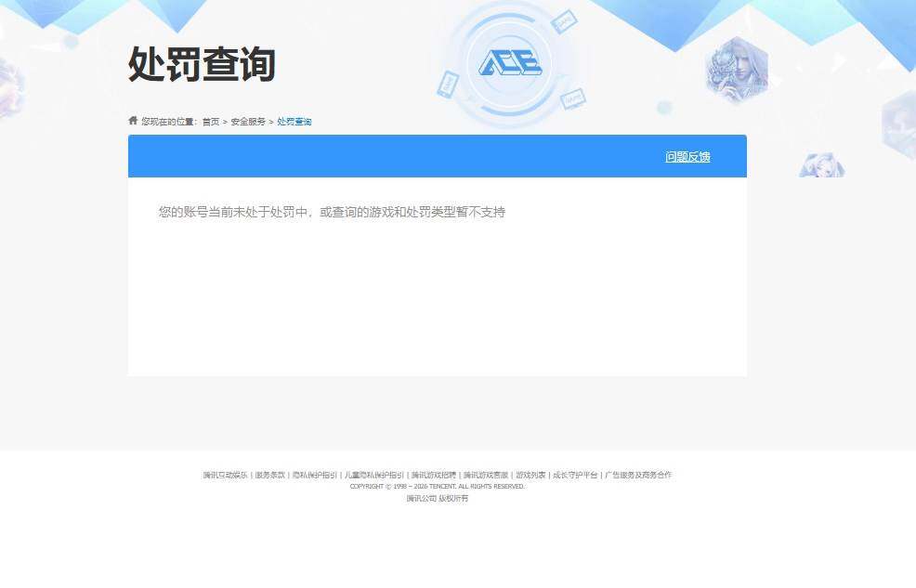Click the hero character emblem at top right
This screenshot has height=588, width=916.
click(x=738, y=68)
